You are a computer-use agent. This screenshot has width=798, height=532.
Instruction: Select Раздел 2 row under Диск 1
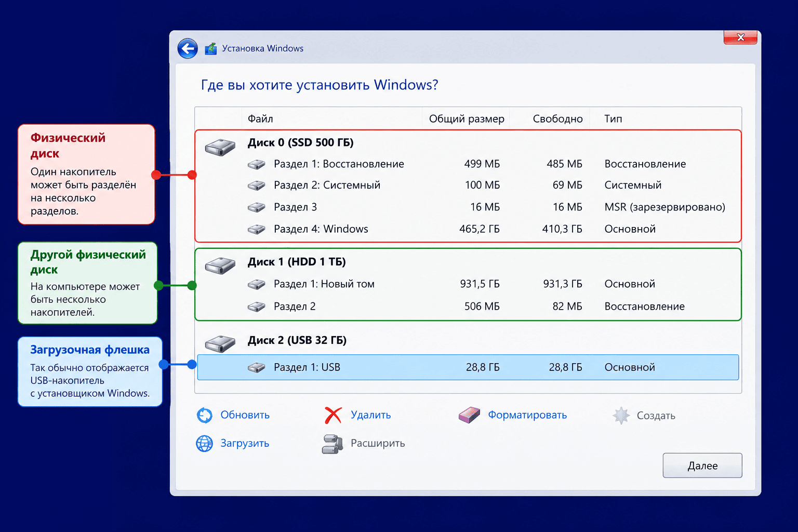468,307
